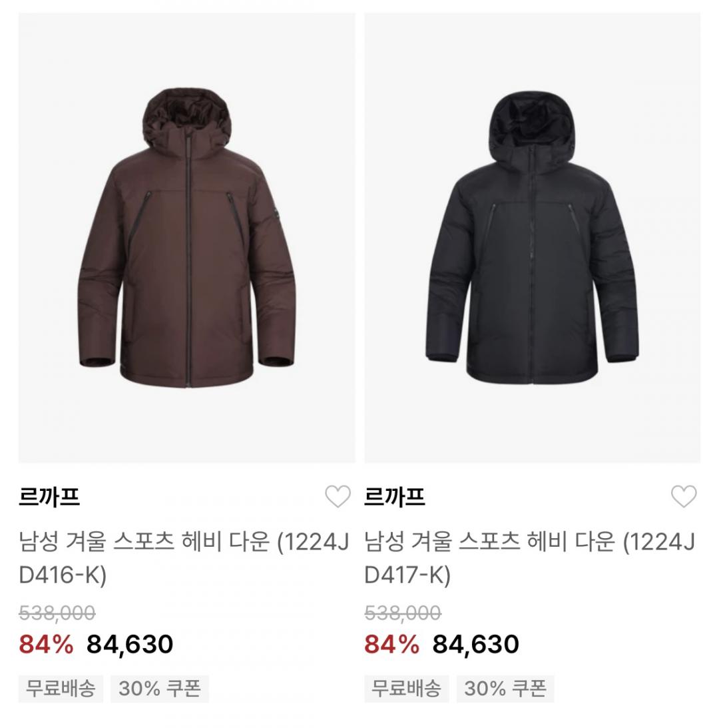Open 르까프 brand above D416-K product
The width and height of the screenshot is (719, 728).
tap(49, 497)
